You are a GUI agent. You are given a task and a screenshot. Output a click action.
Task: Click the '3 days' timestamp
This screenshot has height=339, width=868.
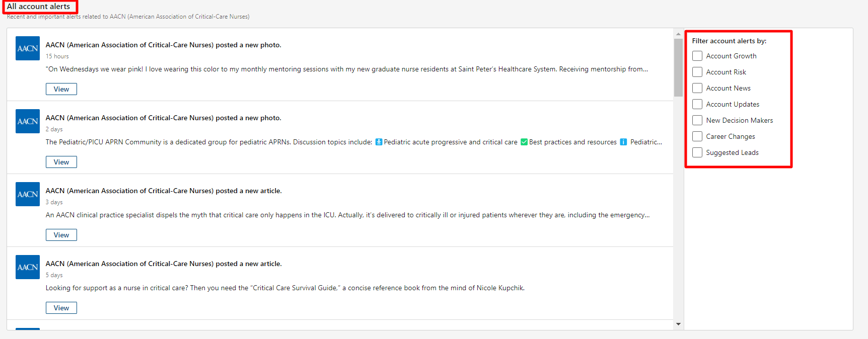(54, 202)
